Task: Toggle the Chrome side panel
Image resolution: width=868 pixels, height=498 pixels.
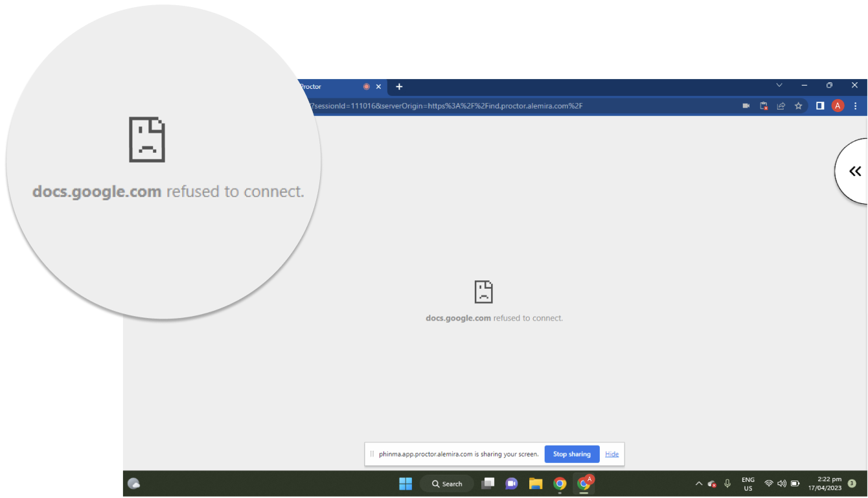Action: (x=820, y=106)
